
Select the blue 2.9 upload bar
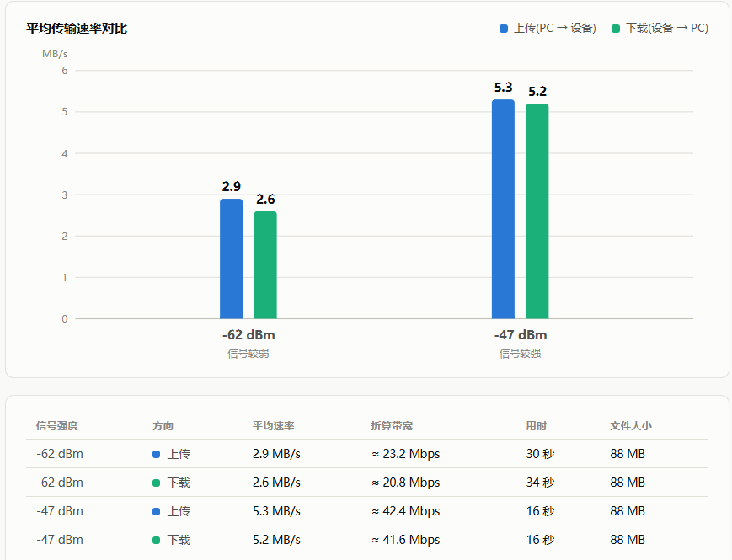(231, 259)
